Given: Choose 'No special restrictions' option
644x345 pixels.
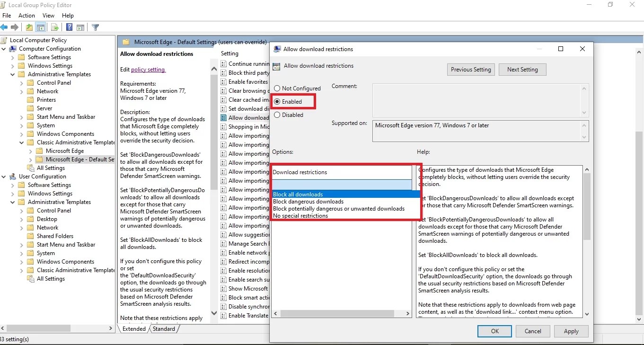Looking at the screenshot, I should [x=346, y=216].
